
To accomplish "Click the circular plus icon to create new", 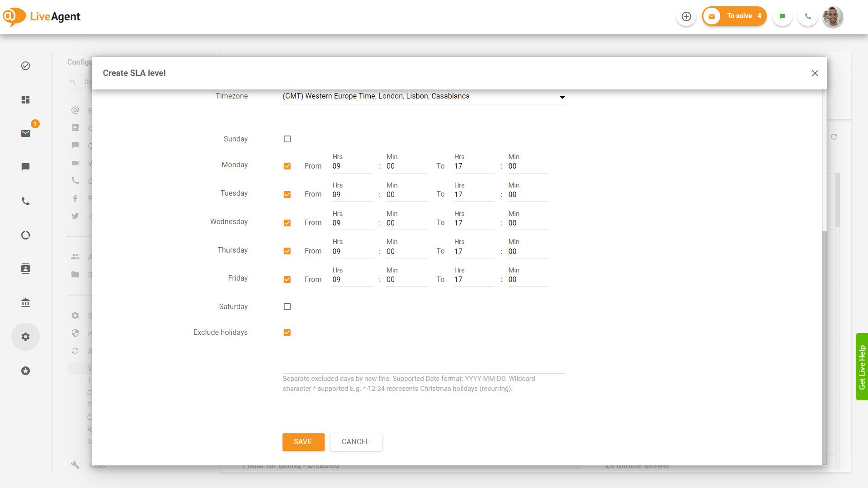I will [686, 16].
